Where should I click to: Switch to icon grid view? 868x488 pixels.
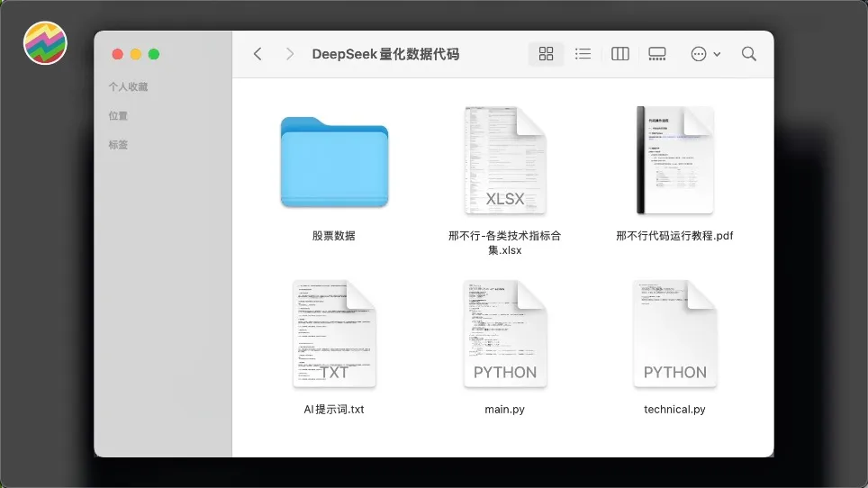coord(546,54)
